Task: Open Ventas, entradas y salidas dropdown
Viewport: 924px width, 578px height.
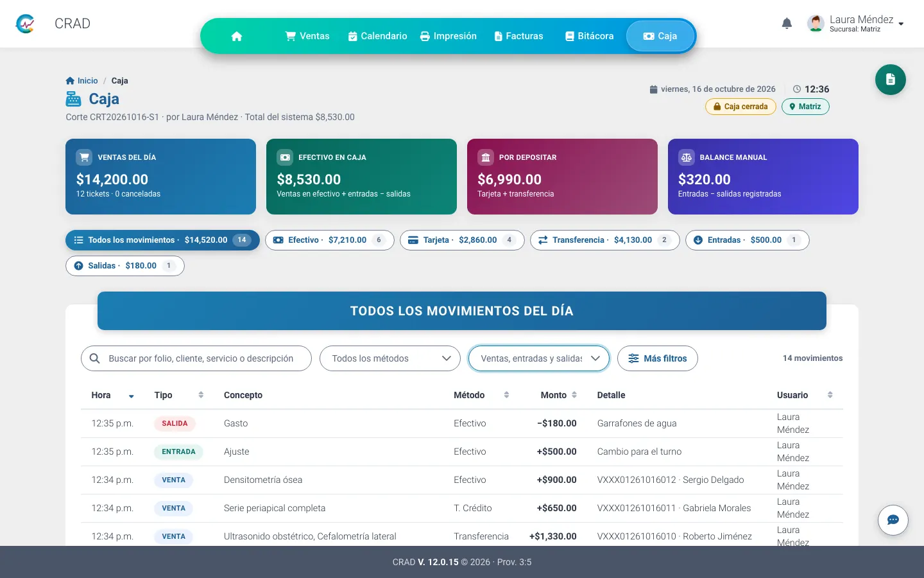Action: click(x=539, y=358)
